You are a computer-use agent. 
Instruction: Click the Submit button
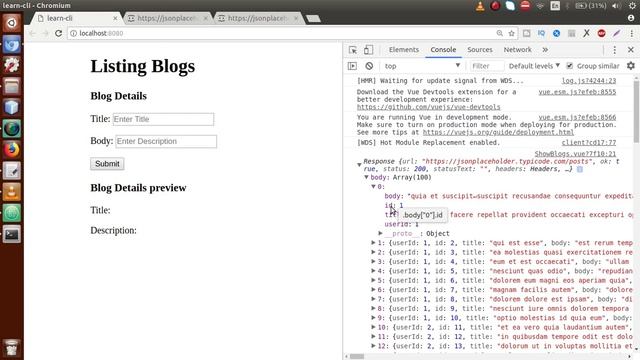coord(107,164)
